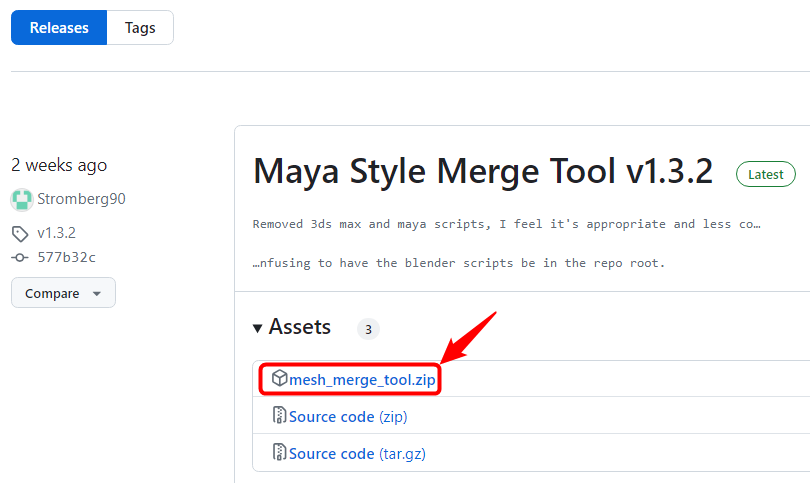Select the Releases tab
The image size is (810, 483).
click(59, 27)
